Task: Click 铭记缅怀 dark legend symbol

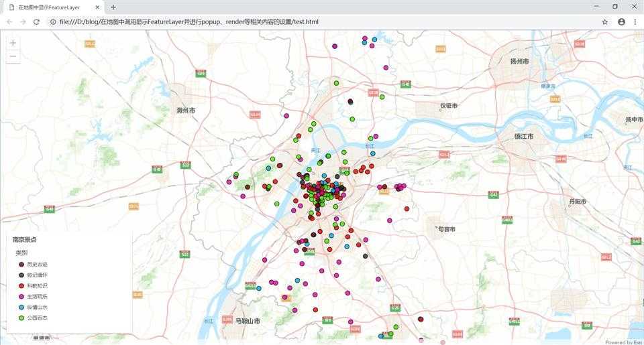Action: [21, 275]
